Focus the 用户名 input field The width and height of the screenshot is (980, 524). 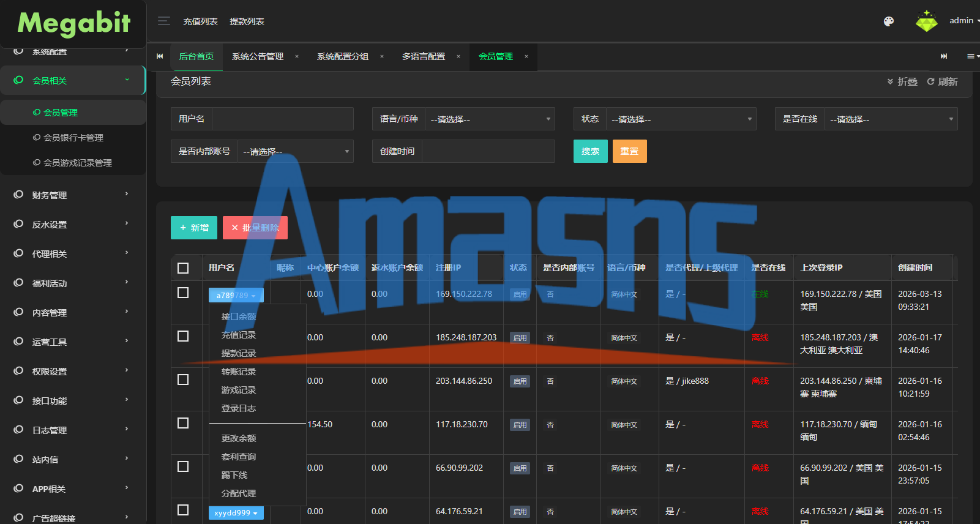[282, 119]
